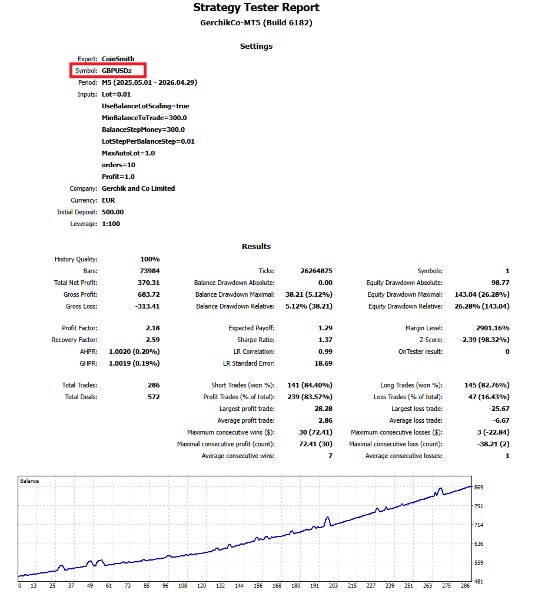Click the LR Correlation value 0.99
535x600 pixels.
[x=325, y=352]
